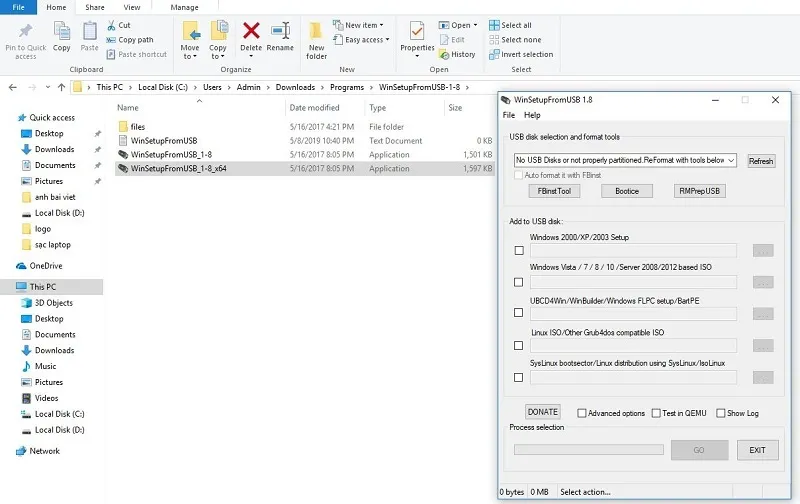Click Select all in ribbon
This screenshot has width=800, height=504.
pos(510,25)
